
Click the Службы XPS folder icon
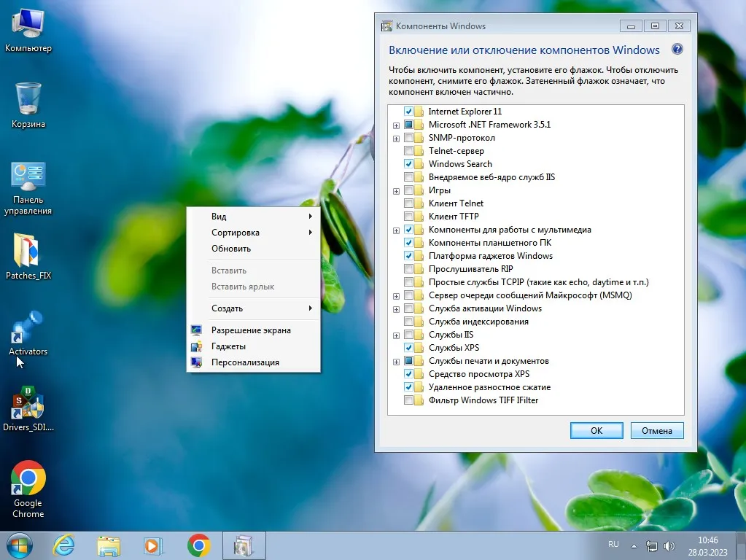(x=419, y=348)
